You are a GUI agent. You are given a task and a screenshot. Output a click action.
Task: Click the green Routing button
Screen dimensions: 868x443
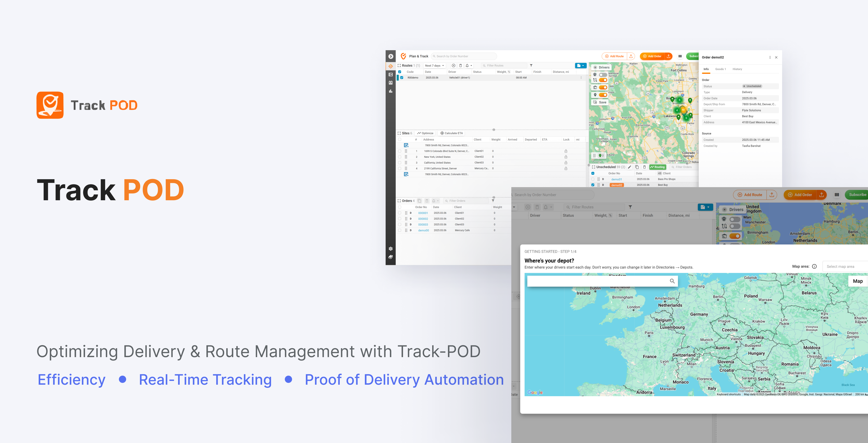click(x=657, y=167)
